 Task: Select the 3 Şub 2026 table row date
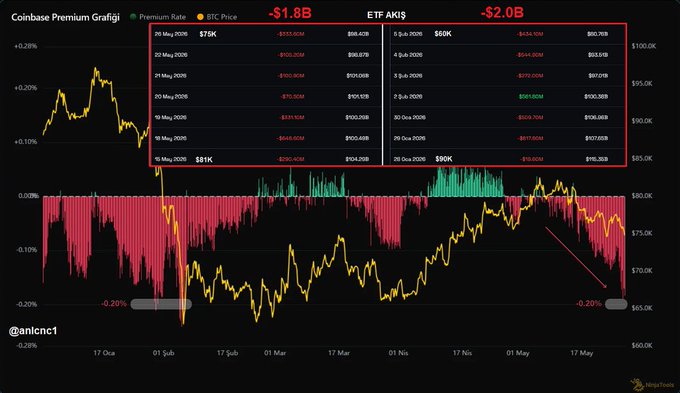click(x=408, y=75)
